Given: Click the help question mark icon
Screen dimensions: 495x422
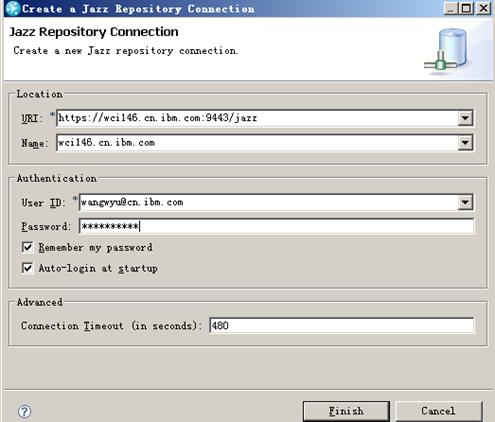Looking at the screenshot, I should point(24,411).
